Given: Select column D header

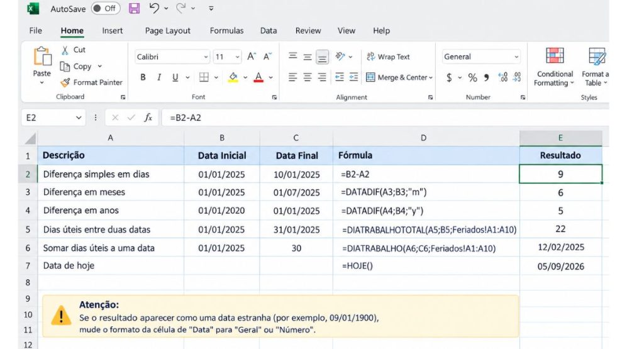Looking at the screenshot, I should pyautogui.click(x=426, y=138).
